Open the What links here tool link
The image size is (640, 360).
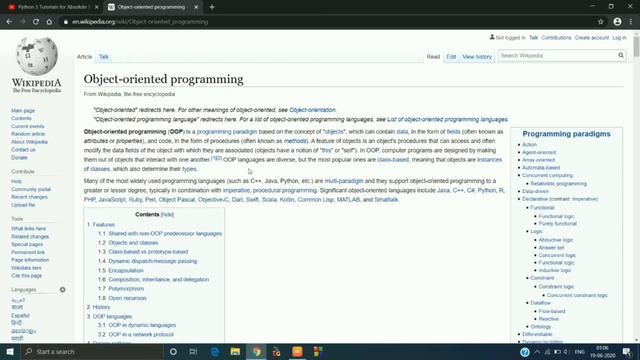(28, 229)
